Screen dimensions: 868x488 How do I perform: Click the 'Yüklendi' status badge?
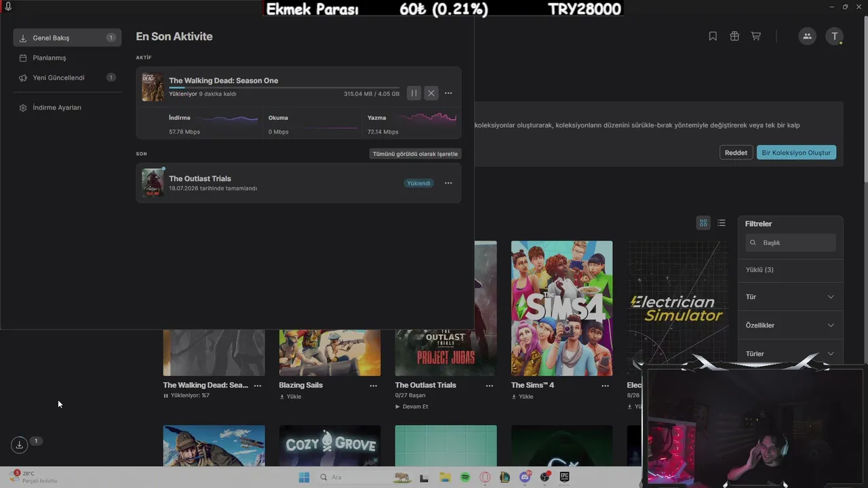pyautogui.click(x=418, y=183)
